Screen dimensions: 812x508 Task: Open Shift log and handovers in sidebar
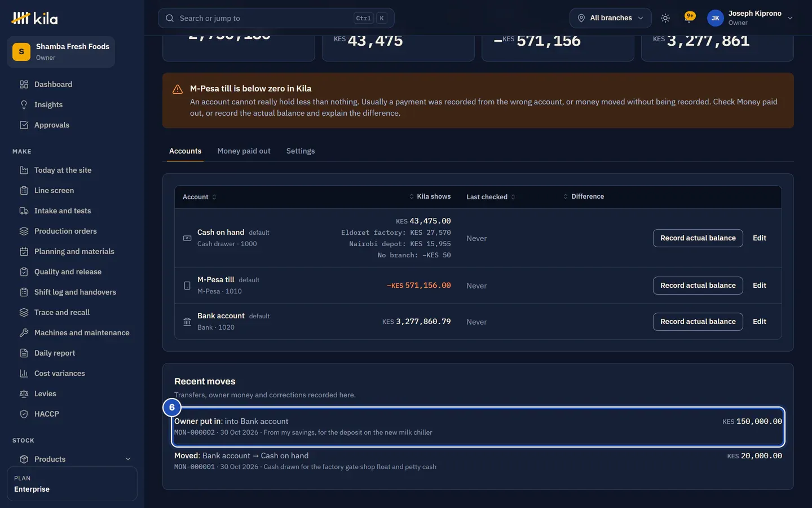pyautogui.click(x=76, y=292)
